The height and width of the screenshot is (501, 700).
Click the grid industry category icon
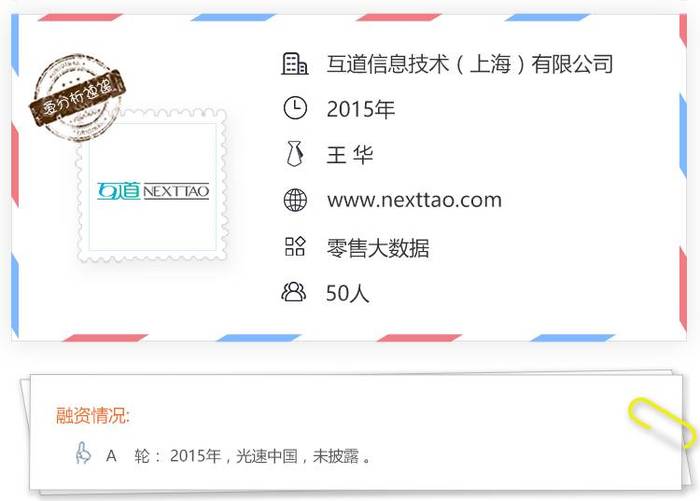[x=295, y=246]
